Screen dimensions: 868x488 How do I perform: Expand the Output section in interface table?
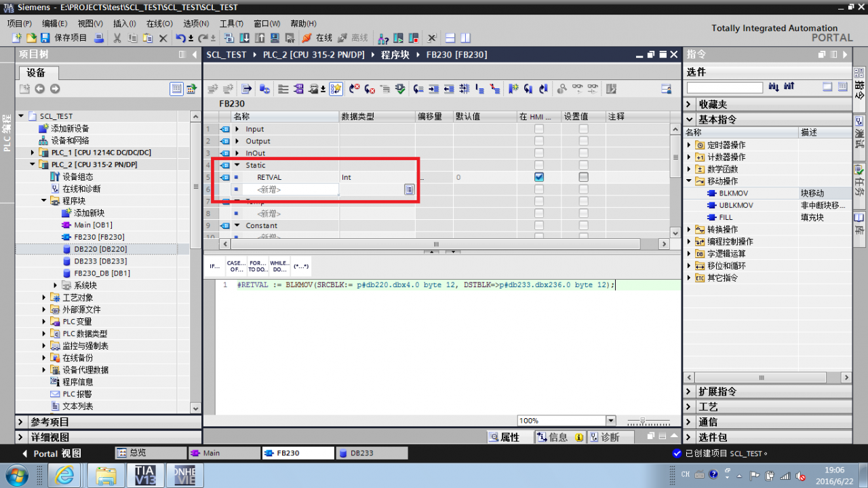[237, 141]
